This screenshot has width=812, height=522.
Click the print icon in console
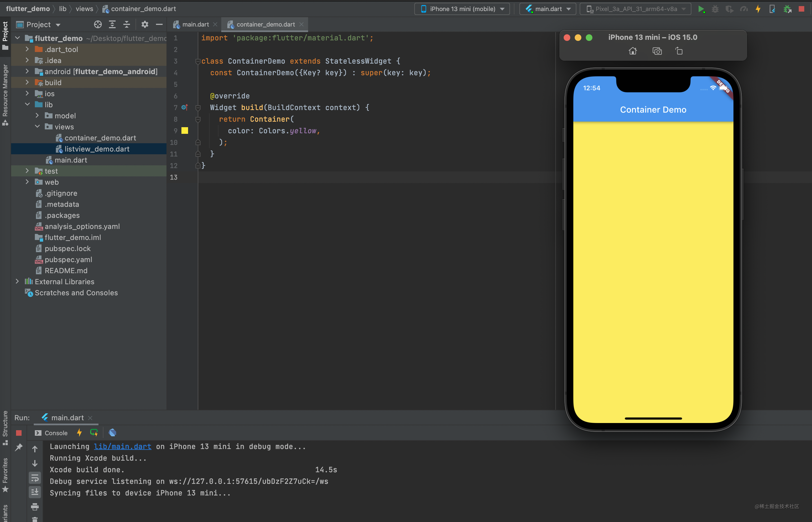[35, 507]
